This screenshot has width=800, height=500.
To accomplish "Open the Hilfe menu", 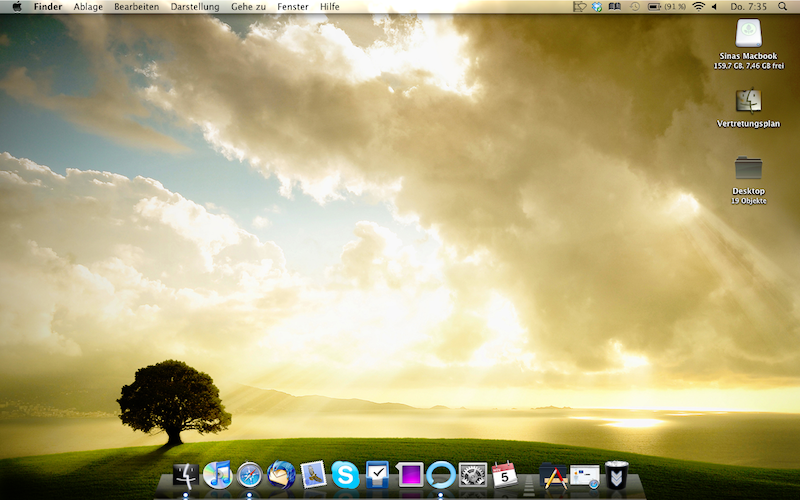I will [330, 7].
